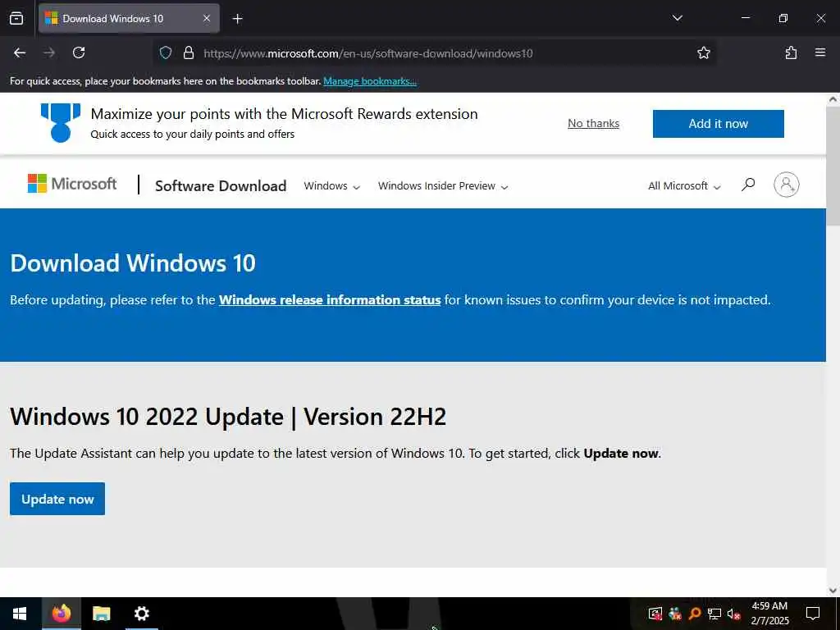840x630 pixels.
Task: Click the vertical scrollbar thumb
Action: [x=833, y=165]
